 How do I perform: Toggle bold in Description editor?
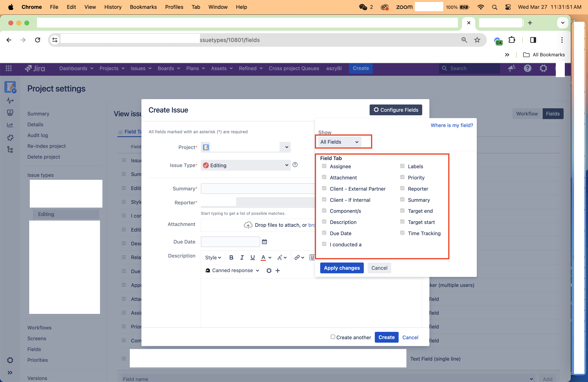(x=231, y=257)
